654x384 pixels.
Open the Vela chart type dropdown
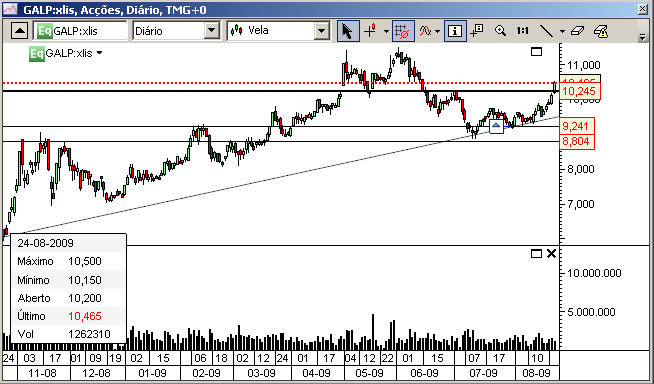pos(322,31)
